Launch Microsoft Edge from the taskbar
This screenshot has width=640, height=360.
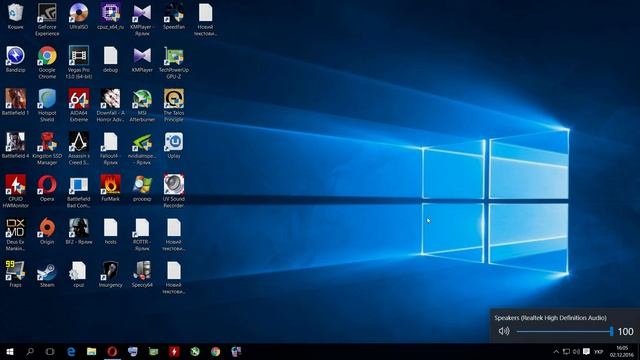click(x=71, y=351)
